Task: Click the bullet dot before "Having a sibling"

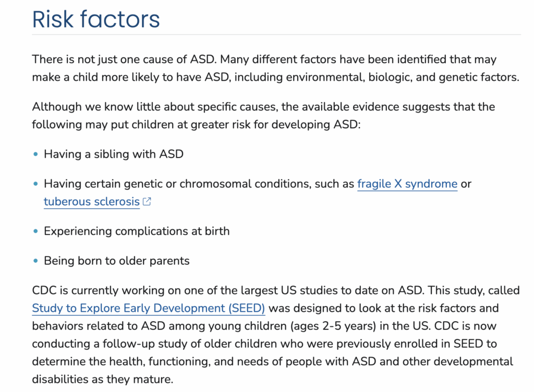Action: 35,154
